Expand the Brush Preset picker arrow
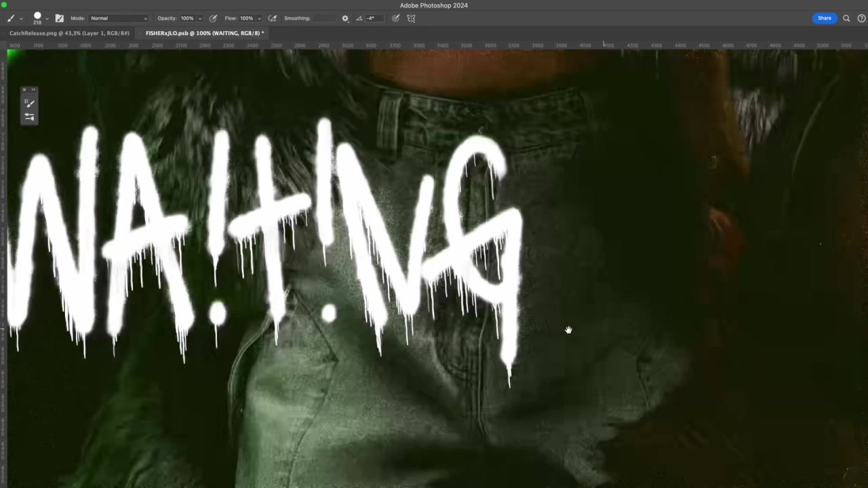Image resolution: width=868 pixels, height=488 pixels. point(47,19)
